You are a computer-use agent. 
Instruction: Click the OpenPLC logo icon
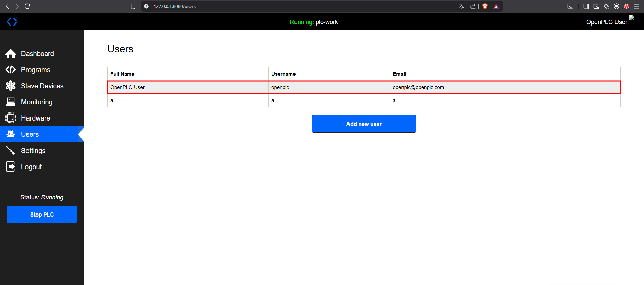[12, 22]
